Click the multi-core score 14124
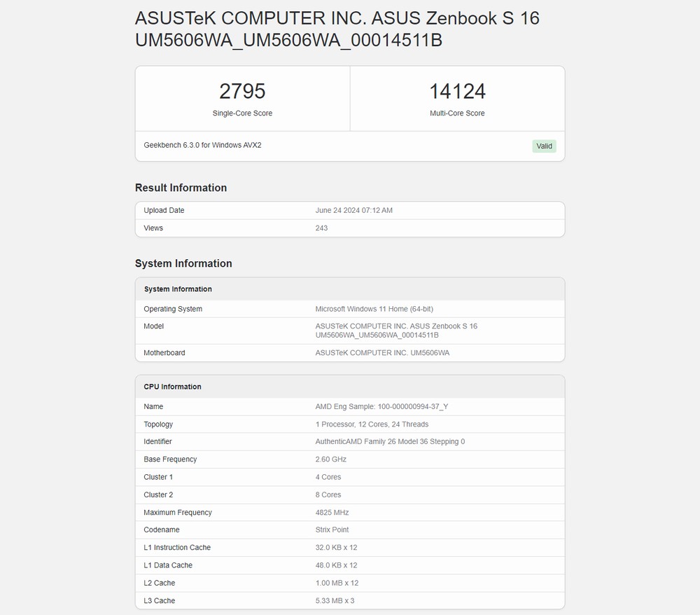The width and height of the screenshot is (700, 615). (457, 91)
